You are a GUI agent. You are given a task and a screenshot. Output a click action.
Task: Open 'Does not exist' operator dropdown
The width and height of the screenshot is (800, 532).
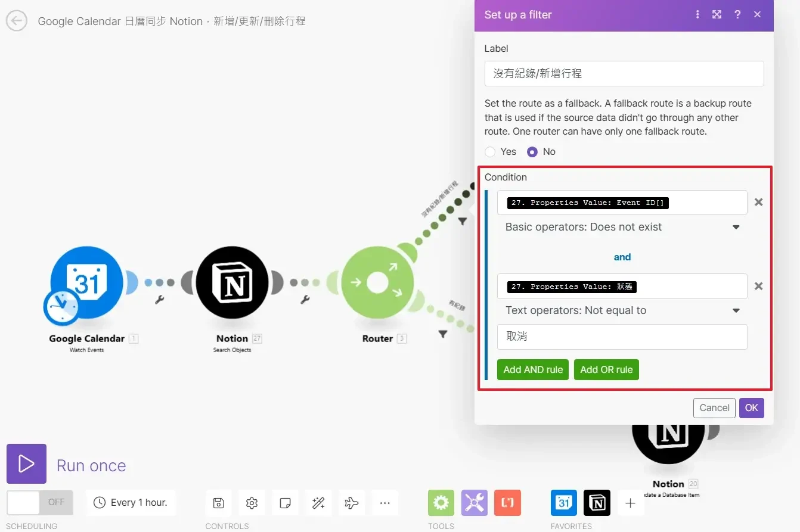pyautogui.click(x=622, y=227)
